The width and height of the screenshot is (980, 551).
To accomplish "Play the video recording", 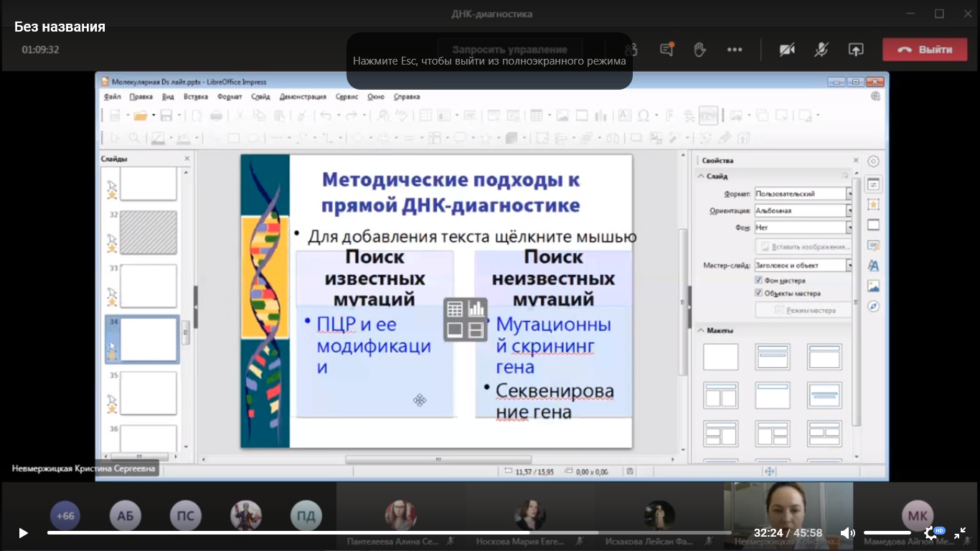I will click(x=23, y=533).
